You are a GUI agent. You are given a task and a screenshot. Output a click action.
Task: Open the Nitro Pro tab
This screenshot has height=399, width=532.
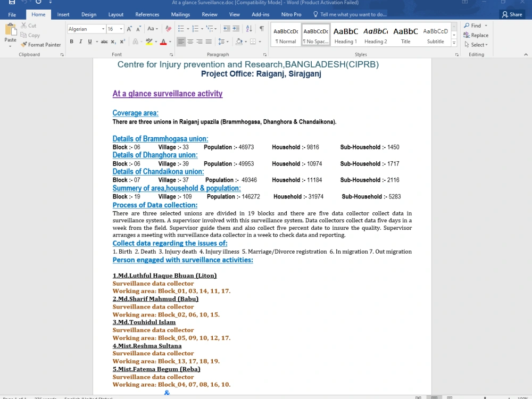coord(291,14)
